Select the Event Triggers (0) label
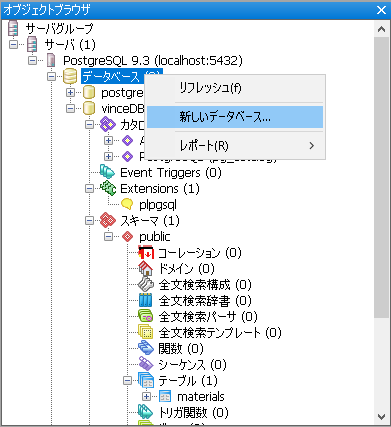 pos(171,172)
